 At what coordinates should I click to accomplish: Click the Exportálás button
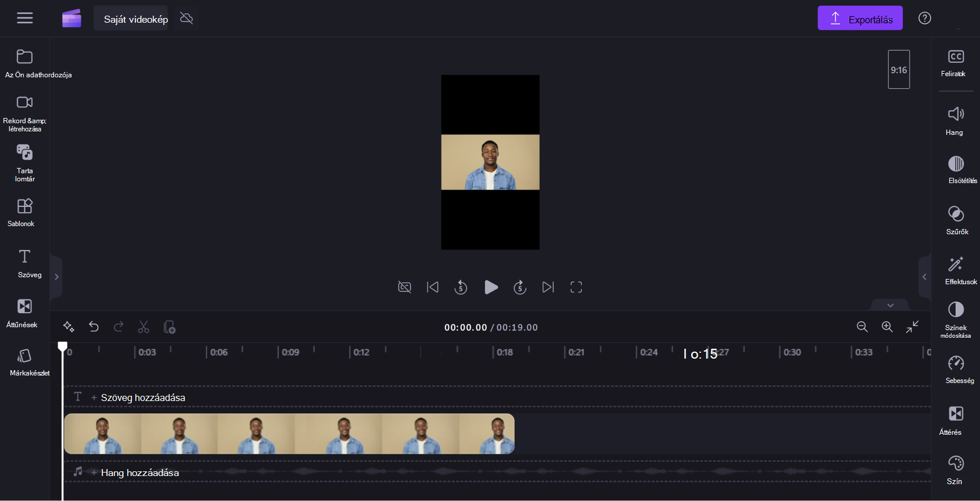pyautogui.click(x=860, y=19)
